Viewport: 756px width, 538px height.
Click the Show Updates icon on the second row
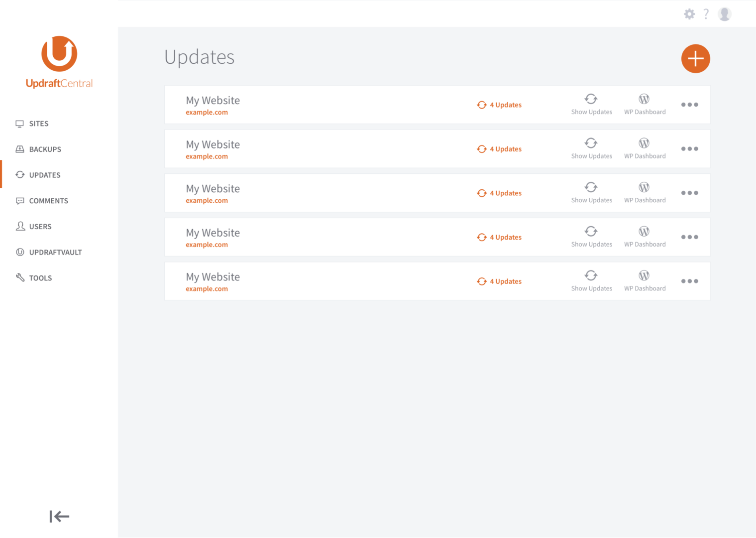pyautogui.click(x=591, y=148)
